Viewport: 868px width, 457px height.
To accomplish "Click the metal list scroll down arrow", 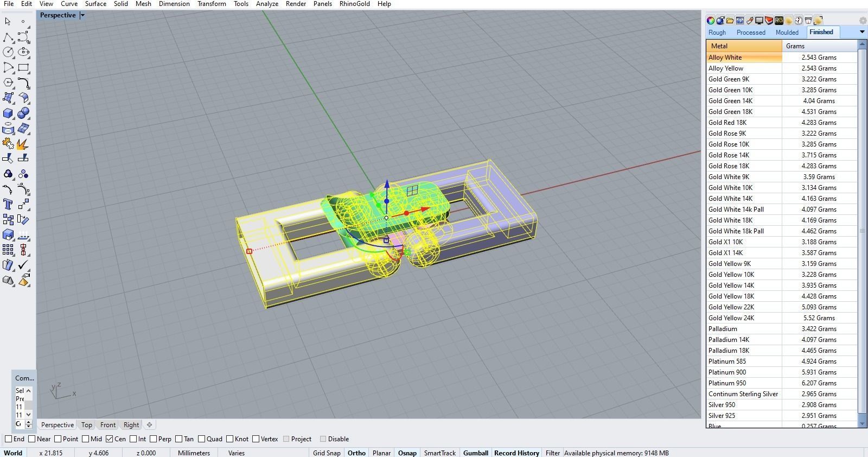I will [862, 423].
